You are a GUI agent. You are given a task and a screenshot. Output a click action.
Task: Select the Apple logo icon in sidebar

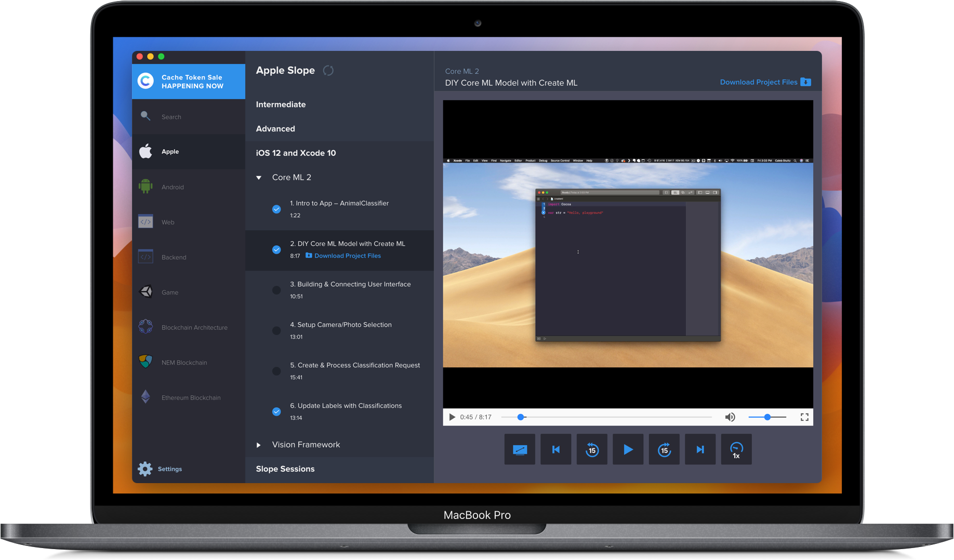point(145,151)
